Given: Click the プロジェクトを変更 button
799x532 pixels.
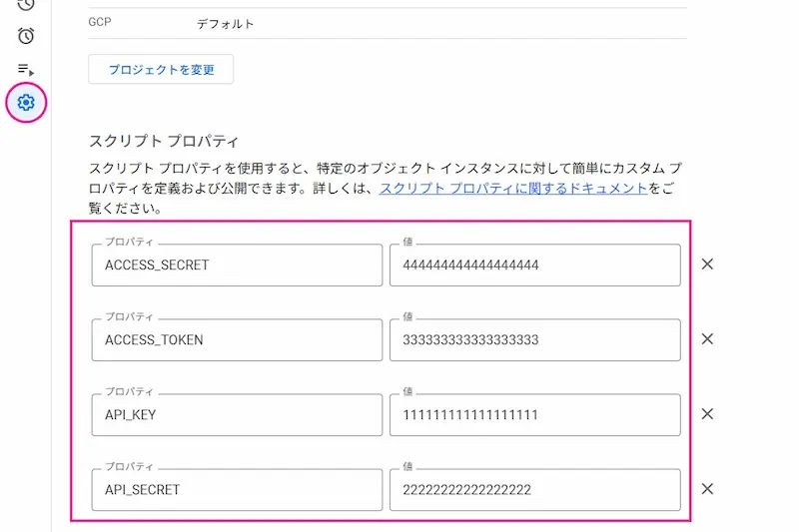Looking at the screenshot, I should point(161,69).
